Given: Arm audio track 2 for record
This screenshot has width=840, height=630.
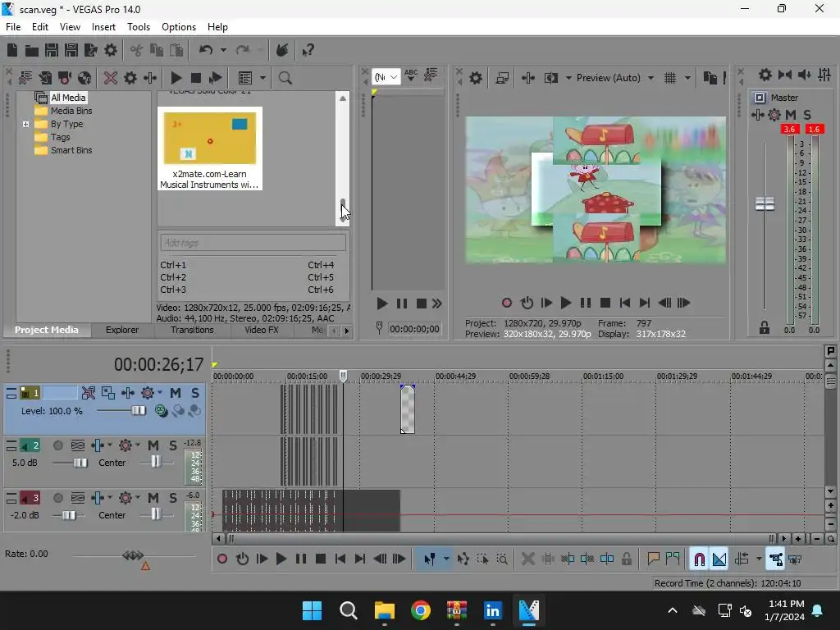Looking at the screenshot, I should [58, 445].
